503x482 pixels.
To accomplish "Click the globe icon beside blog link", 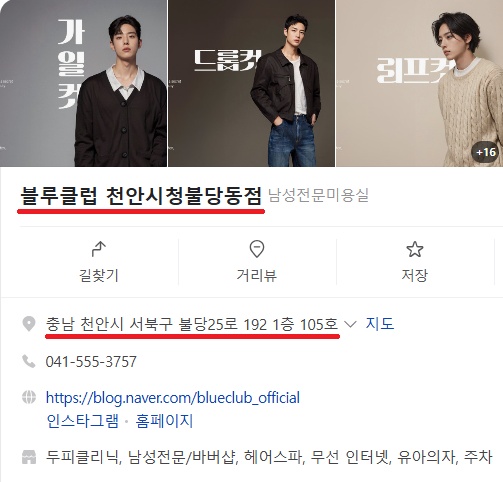I will point(29,397).
